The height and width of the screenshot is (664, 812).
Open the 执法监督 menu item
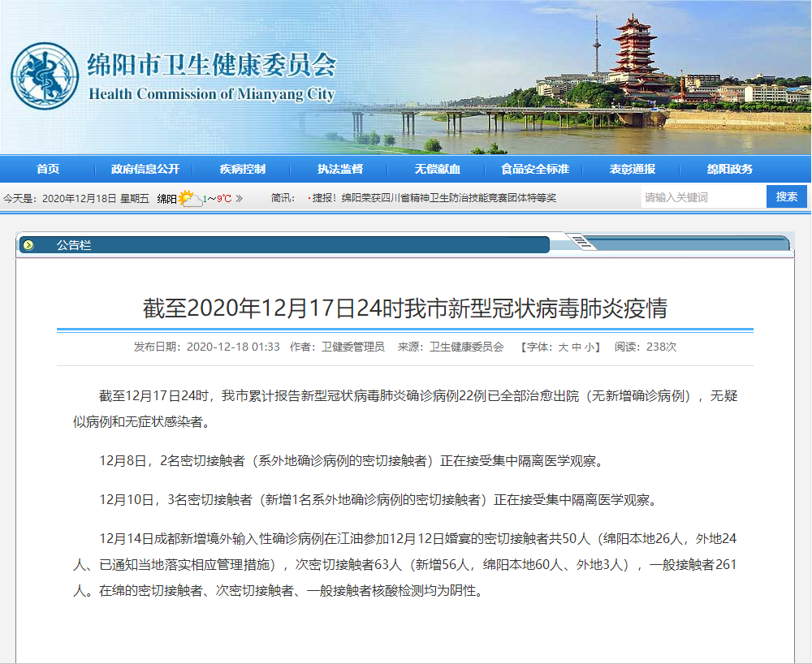(x=339, y=169)
